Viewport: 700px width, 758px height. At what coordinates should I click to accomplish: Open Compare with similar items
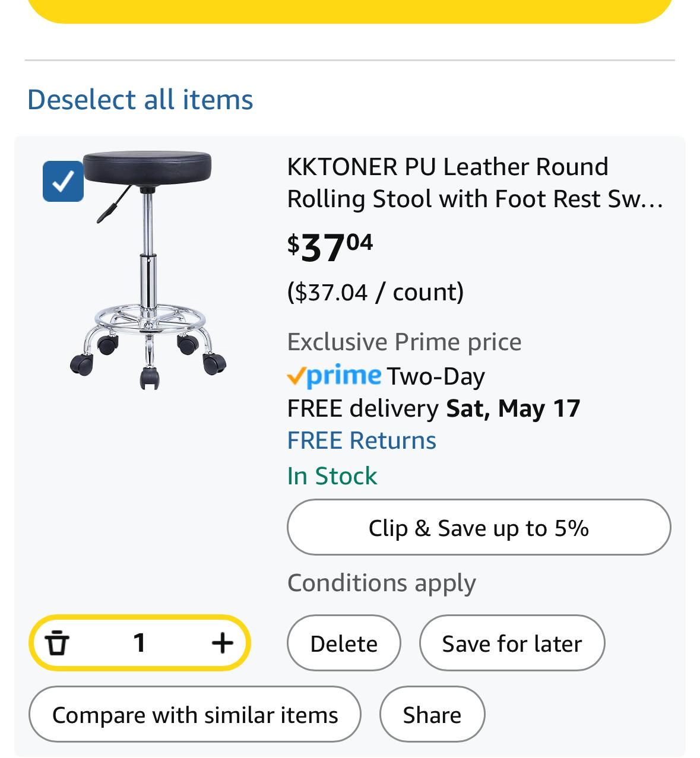tap(195, 714)
